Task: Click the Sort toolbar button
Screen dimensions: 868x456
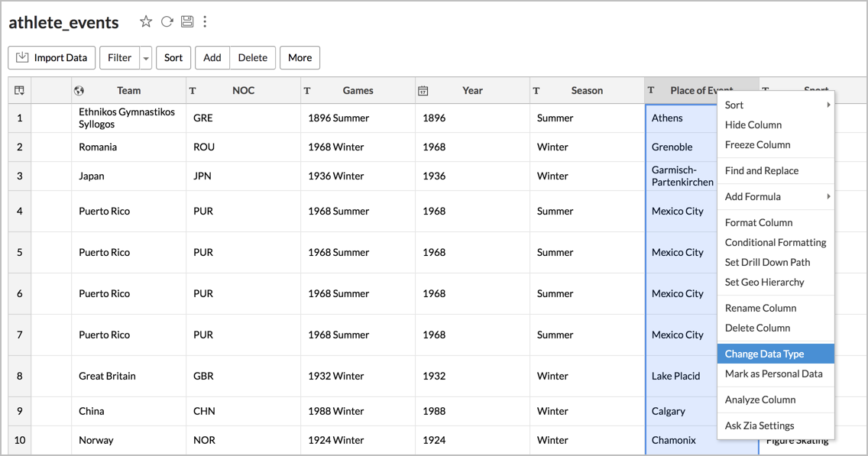Action: click(173, 57)
